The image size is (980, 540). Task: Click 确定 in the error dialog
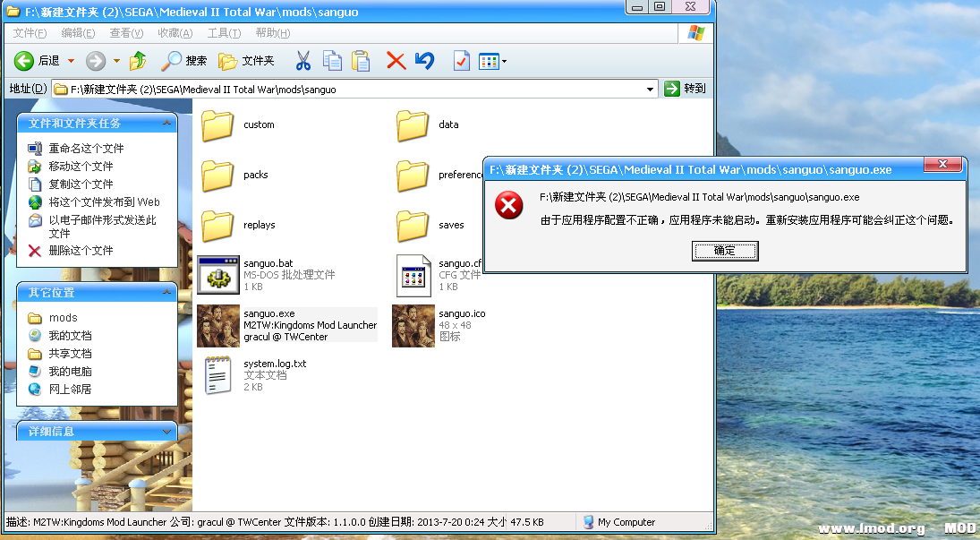[x=724, y=251]
